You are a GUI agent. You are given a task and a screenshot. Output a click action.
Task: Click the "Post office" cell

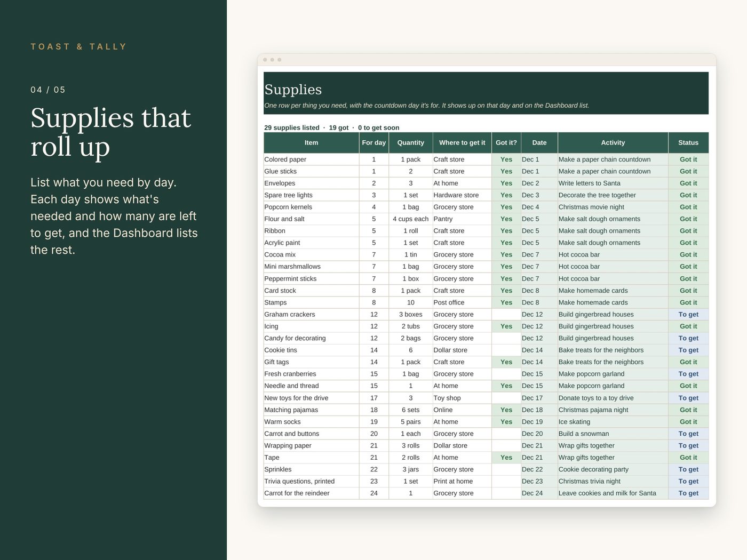pos(462,302)
